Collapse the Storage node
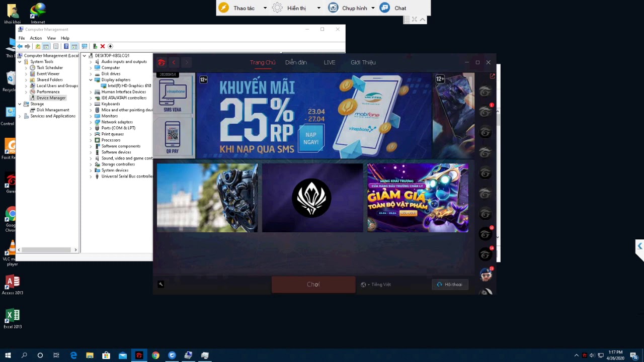The image size is (644, 362). click(20, 104)
